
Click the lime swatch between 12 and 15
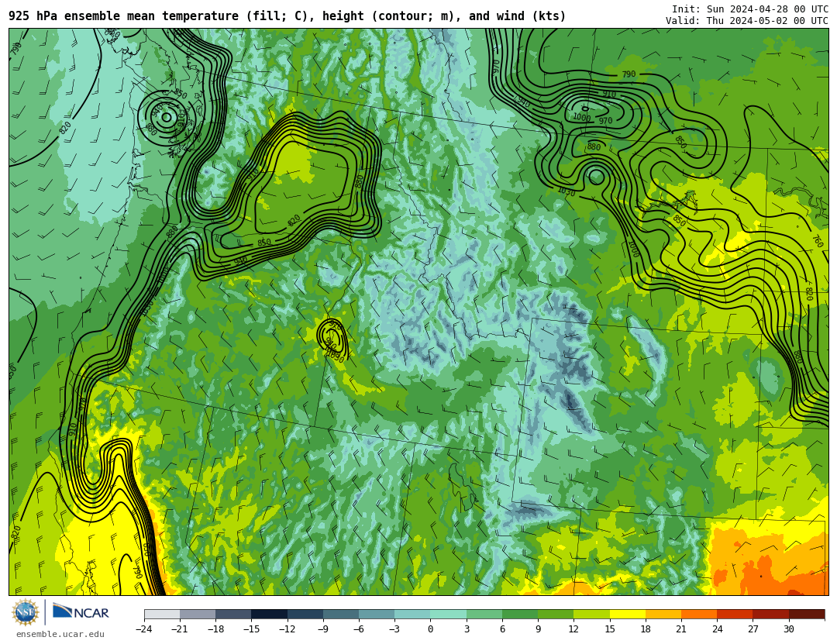(x=591, y=614)
